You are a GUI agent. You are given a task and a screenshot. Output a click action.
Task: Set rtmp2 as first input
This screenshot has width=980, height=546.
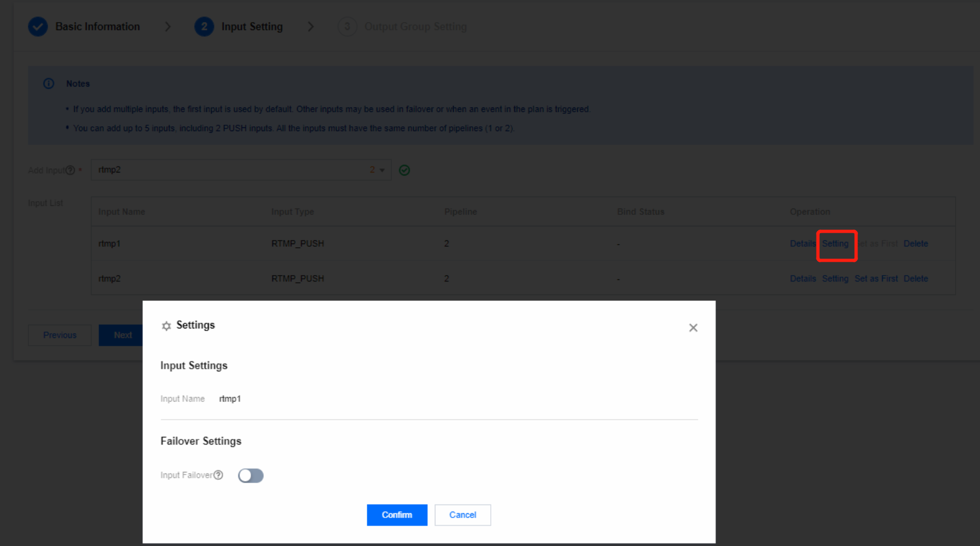point(876,278)
